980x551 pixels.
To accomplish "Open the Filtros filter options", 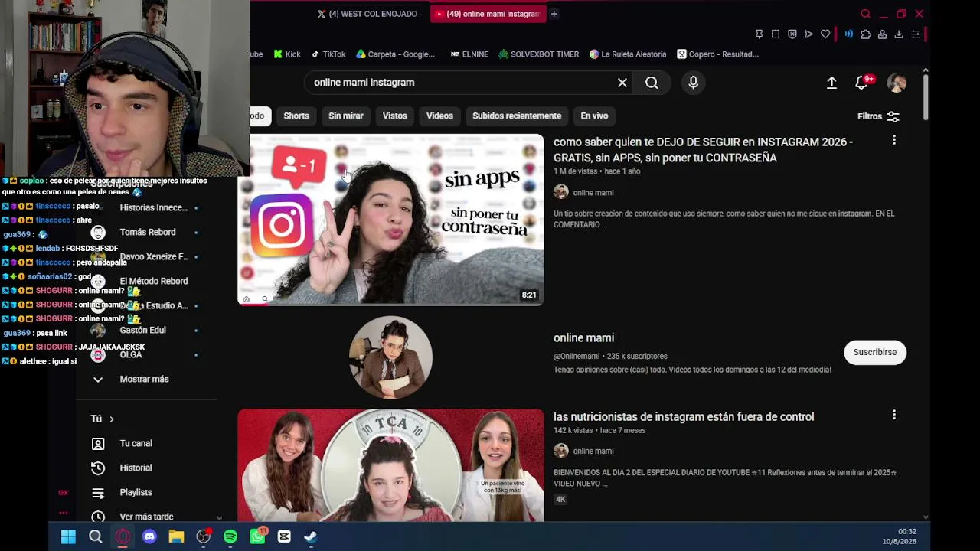I will (878, 116).
